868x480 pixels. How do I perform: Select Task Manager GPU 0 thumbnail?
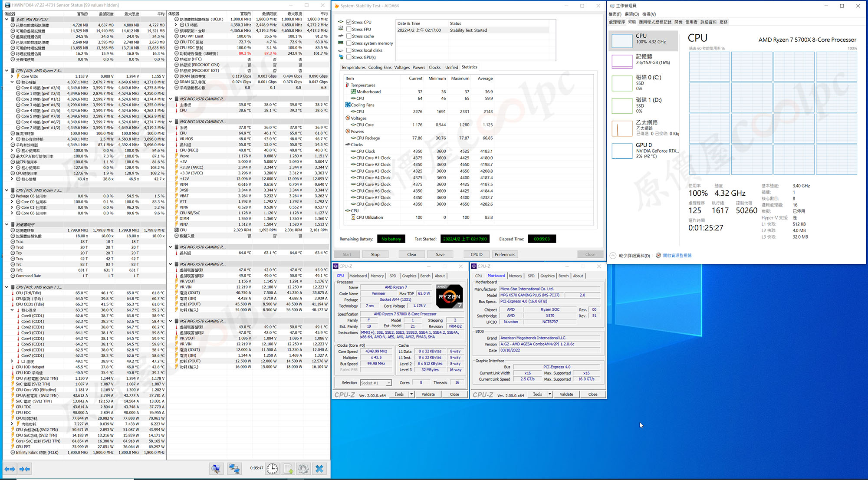click(x=621, y=151)
